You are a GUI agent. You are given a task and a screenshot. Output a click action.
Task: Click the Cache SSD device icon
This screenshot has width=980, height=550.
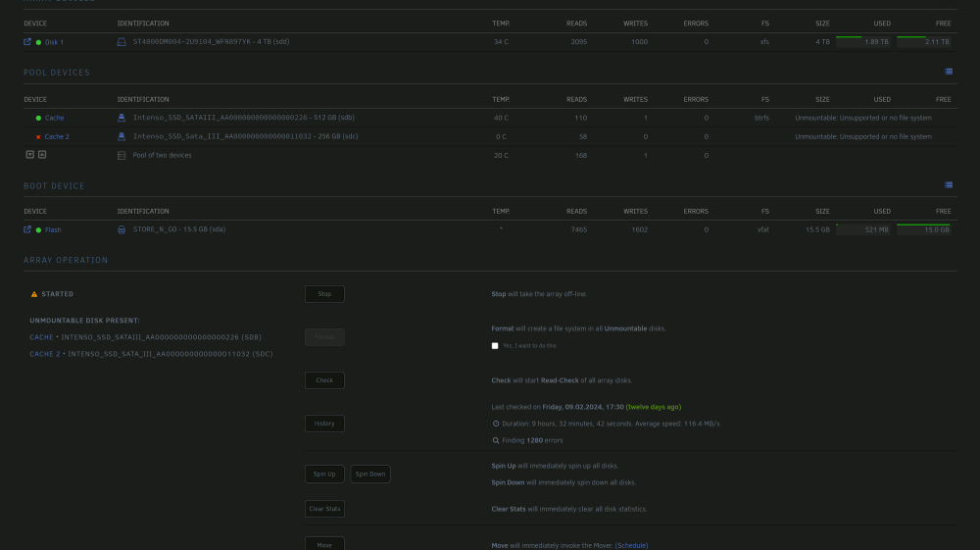(x=122, y=118)
